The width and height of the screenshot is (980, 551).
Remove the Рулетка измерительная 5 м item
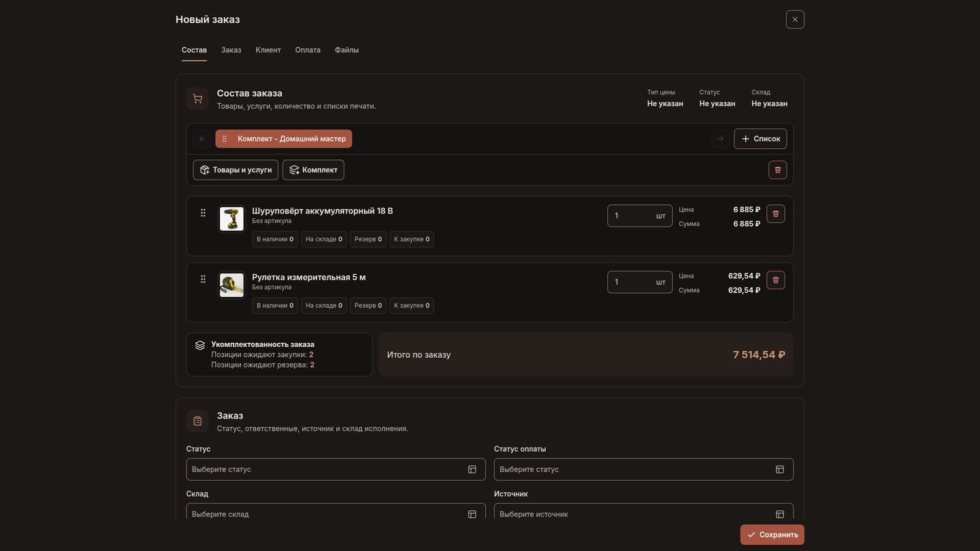(776, 280)
